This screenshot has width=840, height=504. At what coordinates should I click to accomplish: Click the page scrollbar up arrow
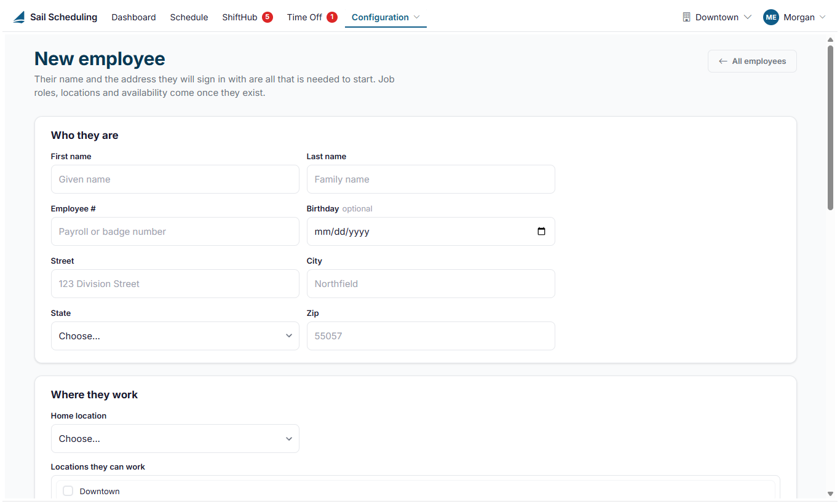pyautogui.click(x=830, y=40)
